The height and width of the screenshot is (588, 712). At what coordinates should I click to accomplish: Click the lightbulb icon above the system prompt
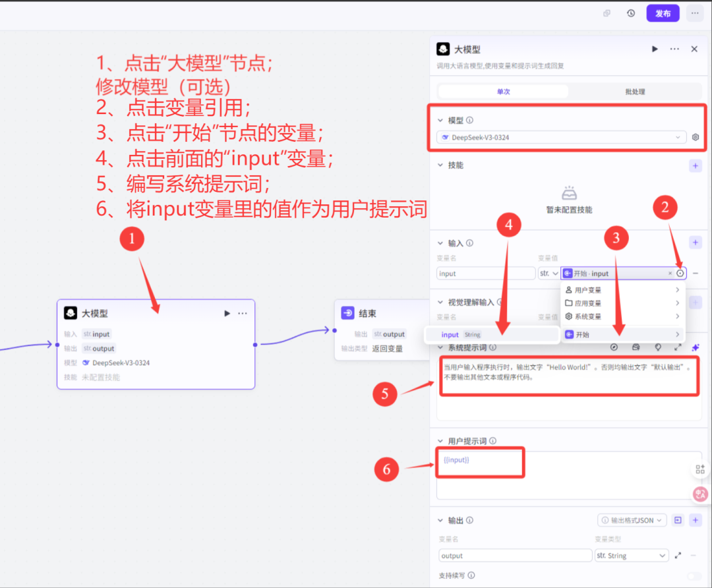point(659,347)
